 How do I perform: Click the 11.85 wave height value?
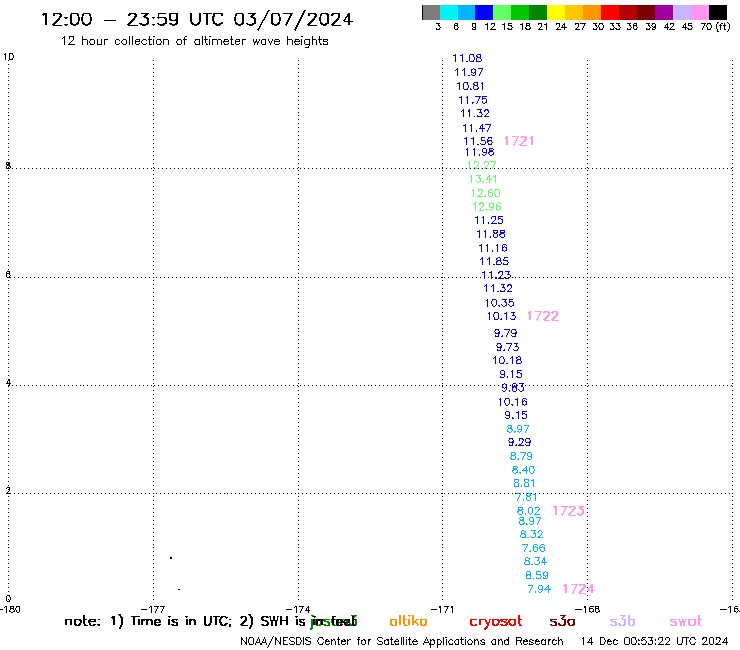pyautogui.click(x=494, y=262)
